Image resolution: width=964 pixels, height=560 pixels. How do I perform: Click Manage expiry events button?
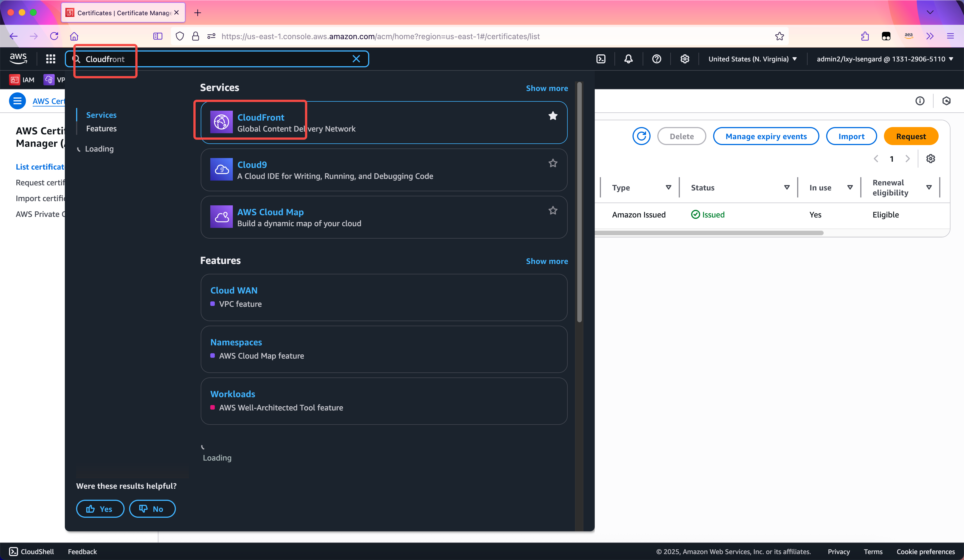click(x=766, y=136)
